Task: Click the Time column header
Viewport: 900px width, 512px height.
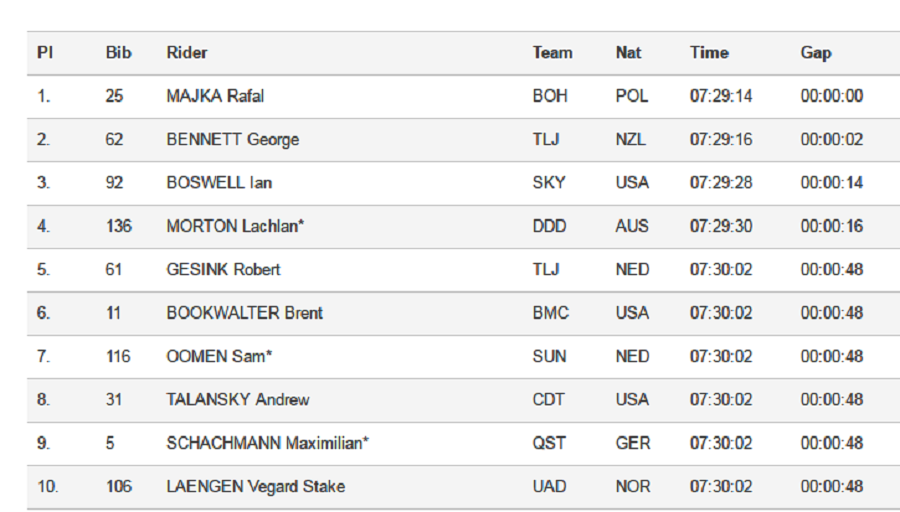Action: point(709,53)
